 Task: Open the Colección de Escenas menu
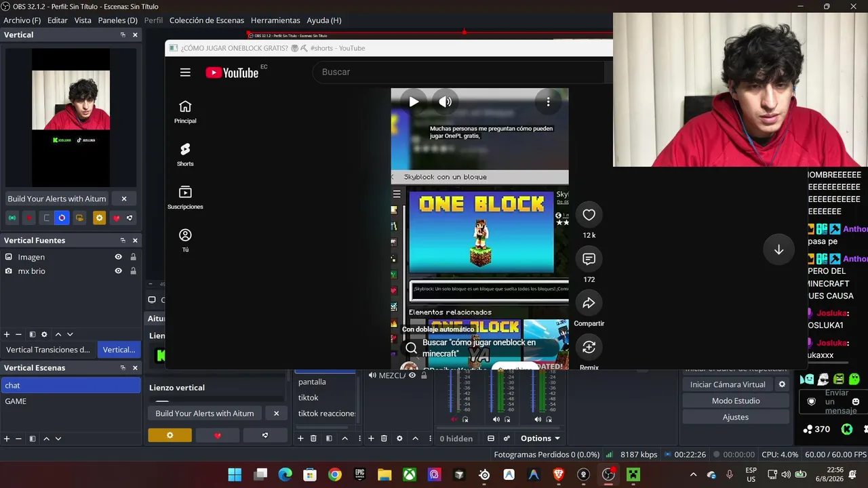pos(207,20)
